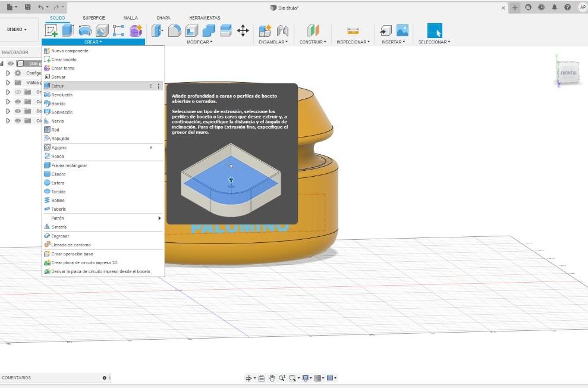Open the File menu dropdown icon
This screenshot has height=388, width=588.
click(x=12, y=7)
